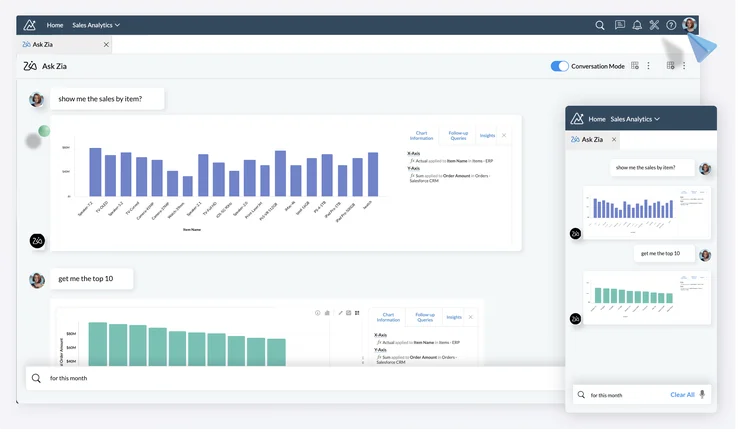
Task: Click the save icon above top 10 chart
Action: pyautogui.click(x=348, y=313)
